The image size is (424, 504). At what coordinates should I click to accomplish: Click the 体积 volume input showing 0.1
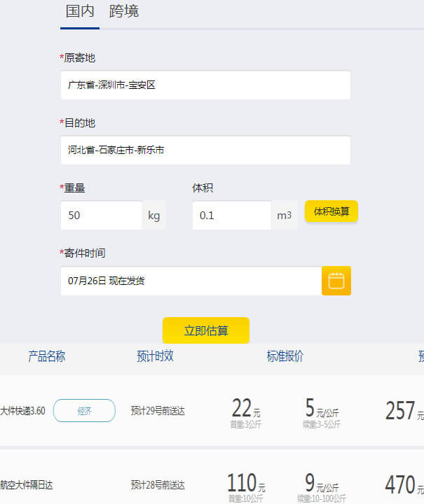[232, 216]
